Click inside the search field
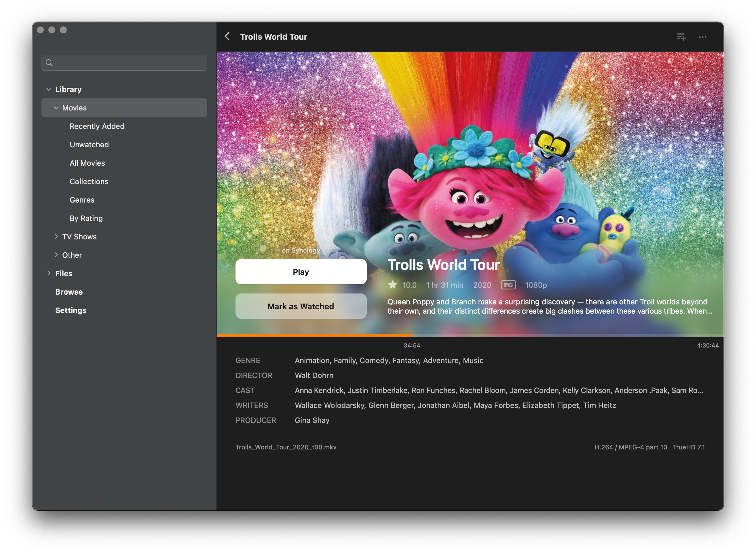756x553 pixels. (x=129, y=63)
